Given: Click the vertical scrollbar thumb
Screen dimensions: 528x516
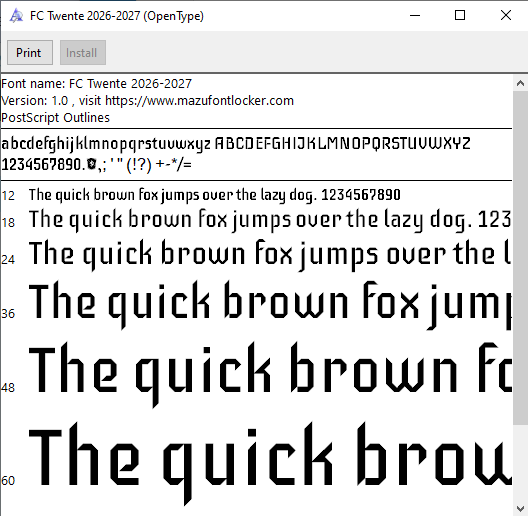Looking at the screenshot, I should pos(520,258).
